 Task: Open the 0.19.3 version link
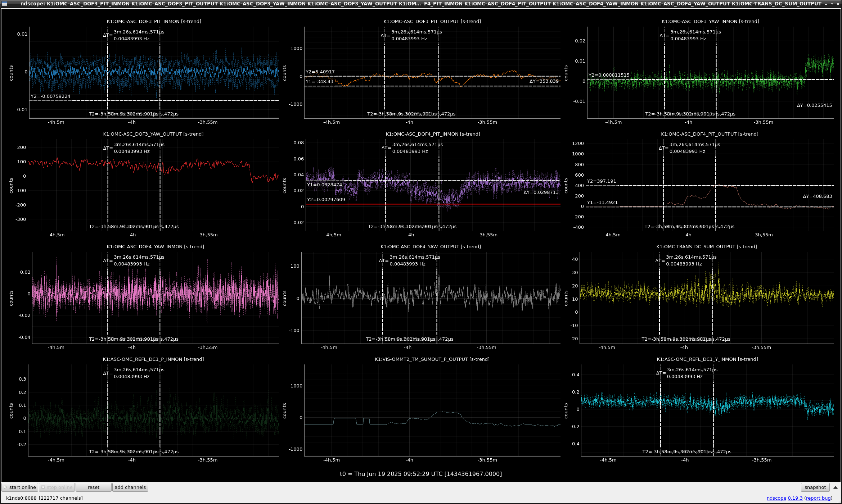795,498
